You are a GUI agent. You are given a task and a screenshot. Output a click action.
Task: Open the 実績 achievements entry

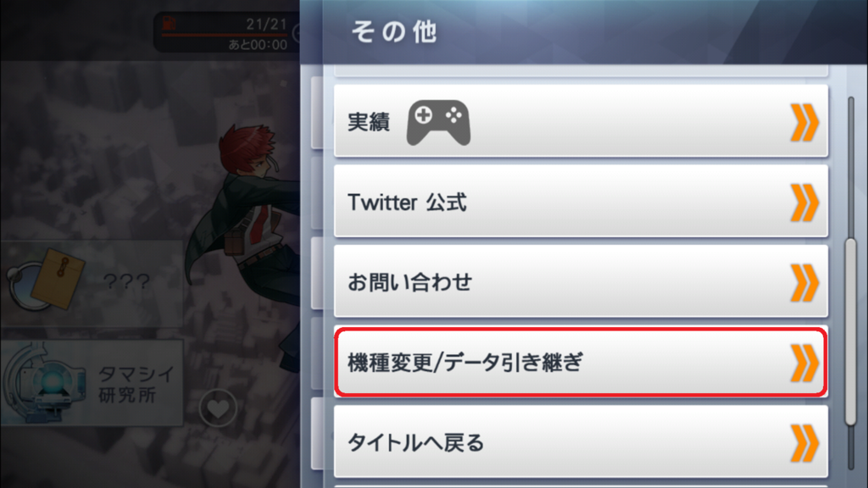click(581, 120)
